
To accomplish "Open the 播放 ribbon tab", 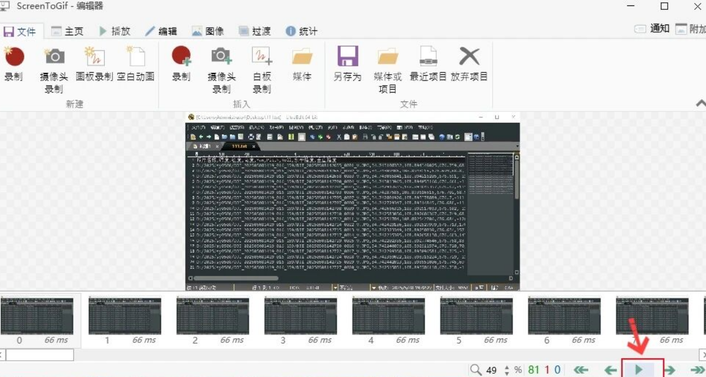I will coord(114,31).
